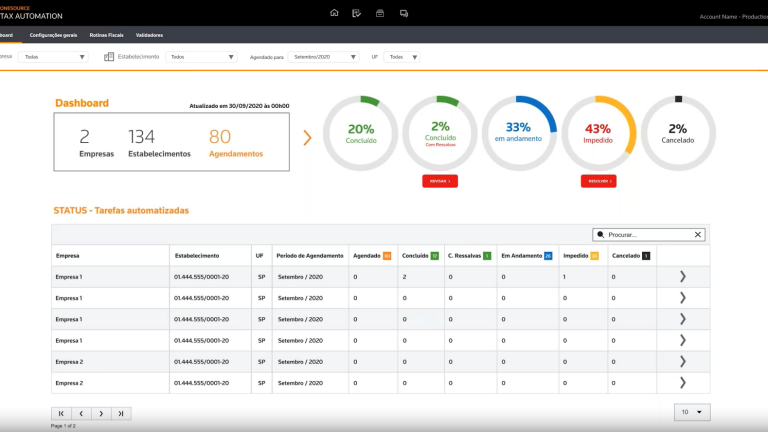Screen dimensions: 768x432
Task: Click the green Concluído count badge
Action: point(434,256)
